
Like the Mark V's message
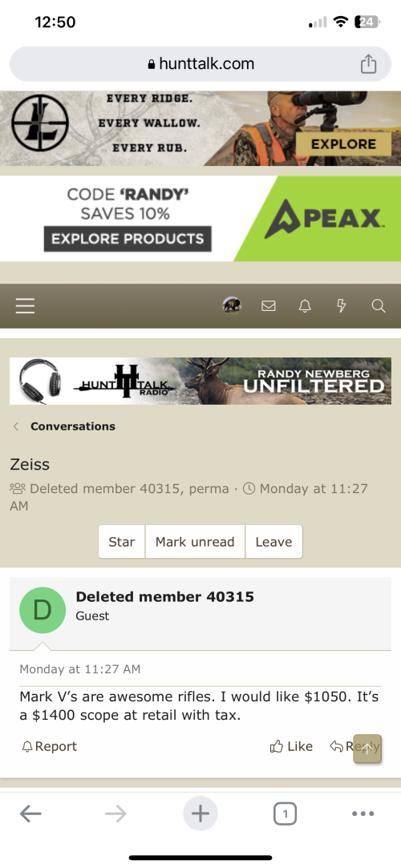(x=291, y=746)
